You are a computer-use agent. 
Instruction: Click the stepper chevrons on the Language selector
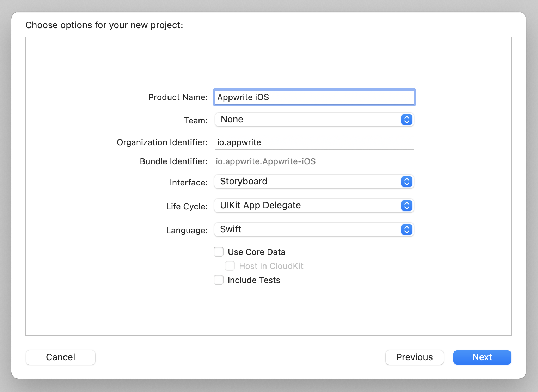click(x=406, y=229)
